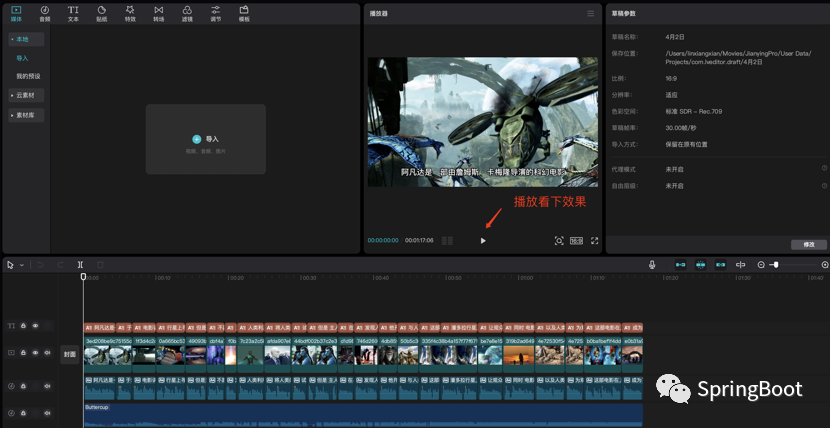Open the player panel hamburger menu
This screenshot has height=428, width=830.
click(591, 13)
